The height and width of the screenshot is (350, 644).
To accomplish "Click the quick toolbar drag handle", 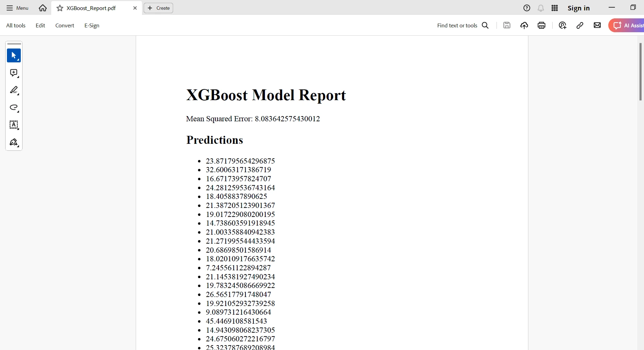I will pyautogui.click(x=14, y=44).
